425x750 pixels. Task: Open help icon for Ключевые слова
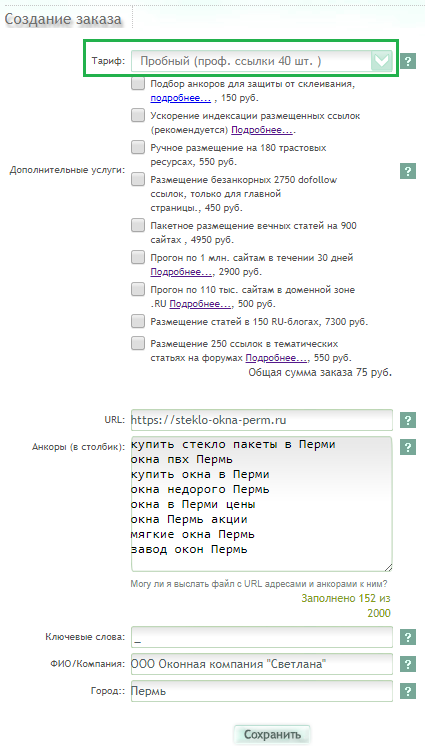tap(408, 637)
